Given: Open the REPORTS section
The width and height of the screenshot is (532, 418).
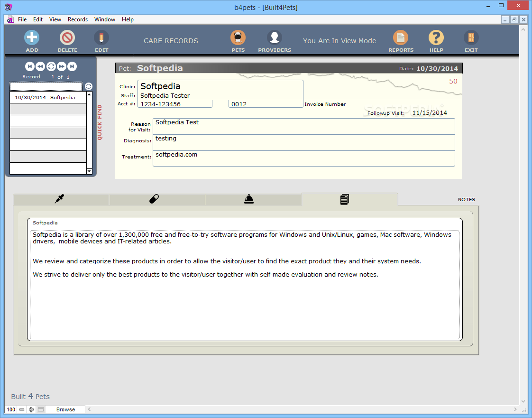Looking at the screenshot, I should click(401, 37).
